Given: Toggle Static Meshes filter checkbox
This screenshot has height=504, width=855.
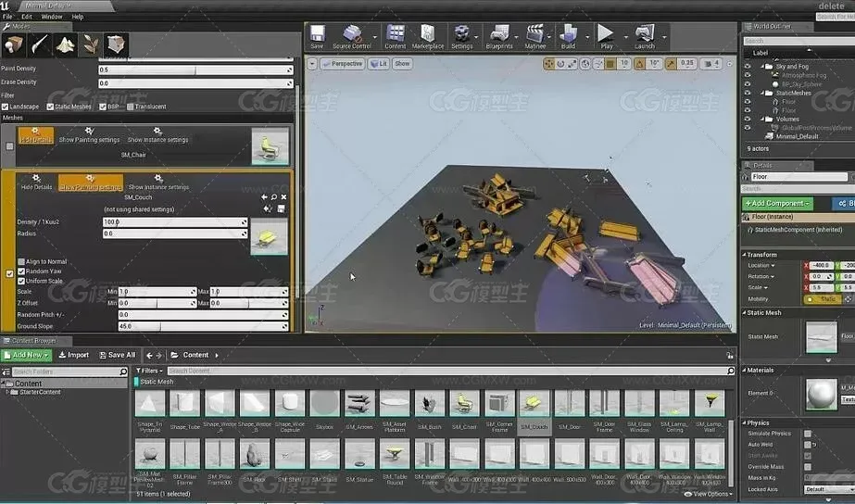Looking at the screenshot, I should (50, 107).
